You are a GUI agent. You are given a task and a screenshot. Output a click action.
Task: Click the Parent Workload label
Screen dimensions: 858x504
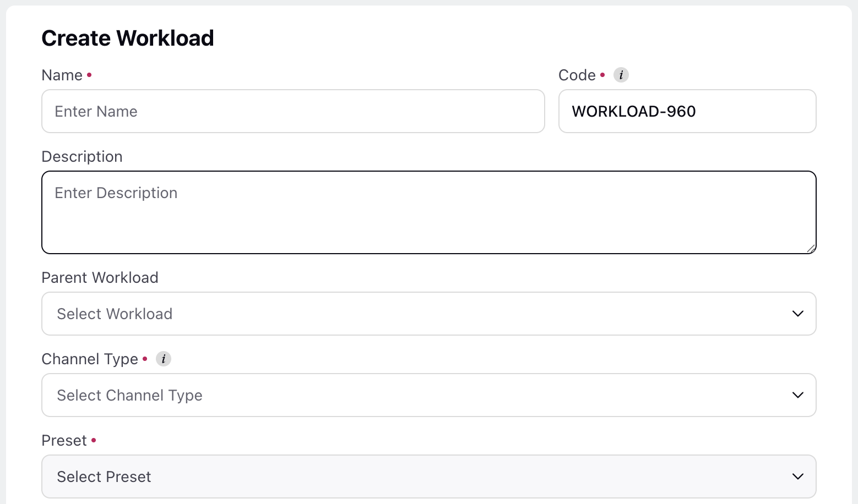pyautogui.click(x=100, y=277)
